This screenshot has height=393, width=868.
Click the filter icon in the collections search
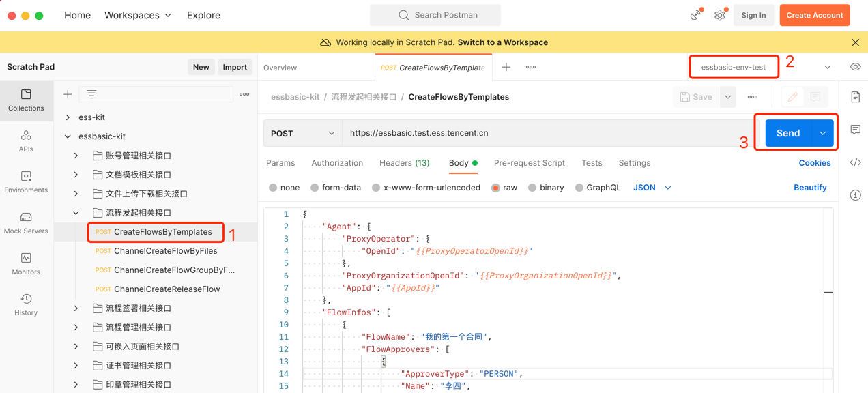[x=91, y=94]
